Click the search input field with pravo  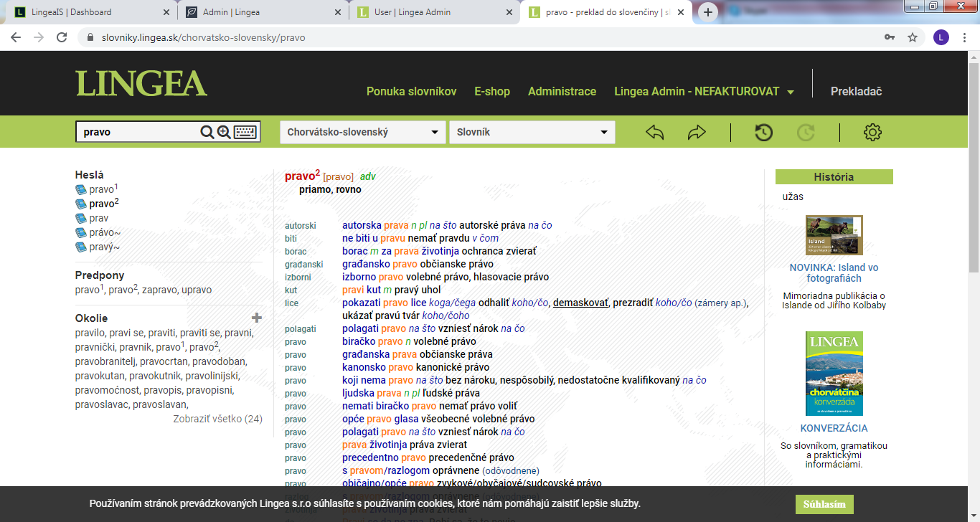[138, 132]
